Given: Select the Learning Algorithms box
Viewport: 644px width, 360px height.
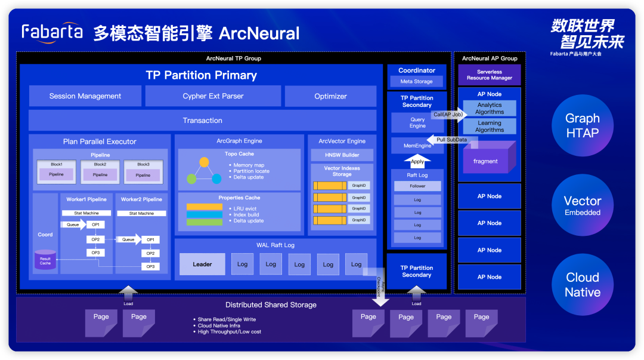Looking at the screenshot, I should point(490,127).
